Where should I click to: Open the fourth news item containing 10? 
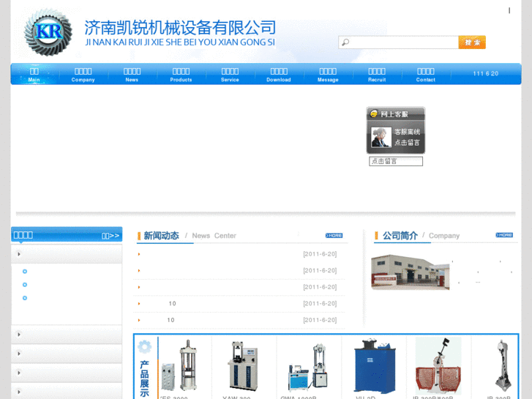pos(172,304)
